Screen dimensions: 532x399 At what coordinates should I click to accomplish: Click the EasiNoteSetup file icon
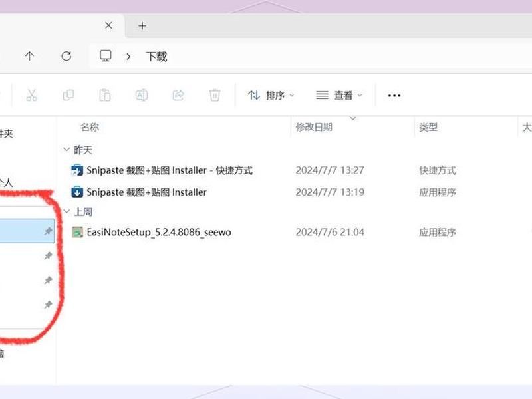77,232
